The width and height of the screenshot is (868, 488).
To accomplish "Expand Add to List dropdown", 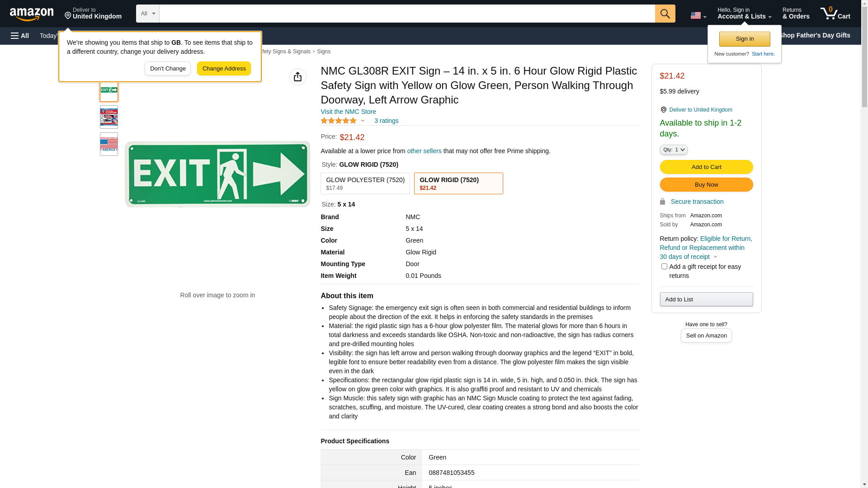I will (x=706, y=299).
